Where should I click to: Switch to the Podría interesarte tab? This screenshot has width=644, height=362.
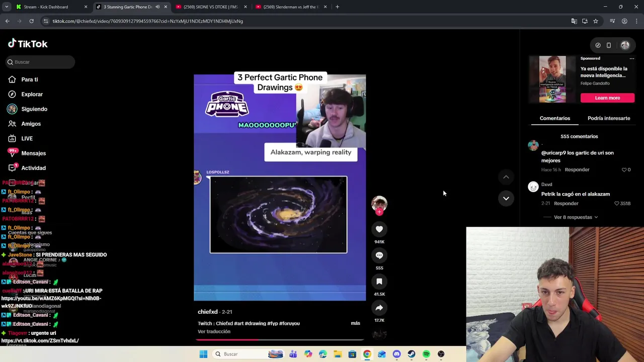tap(609, 118)
